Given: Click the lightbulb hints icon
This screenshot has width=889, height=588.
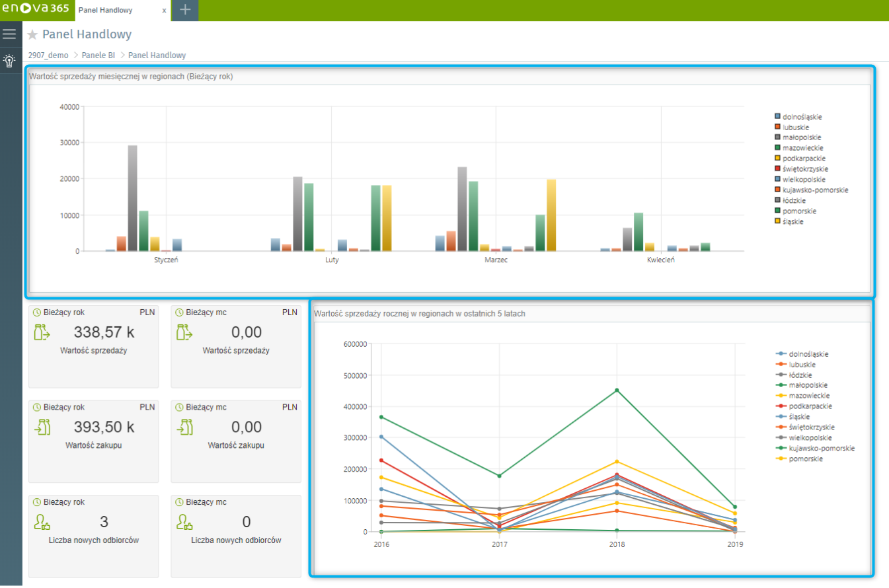Looking at the screenshot, I should (x=9, y=61).
